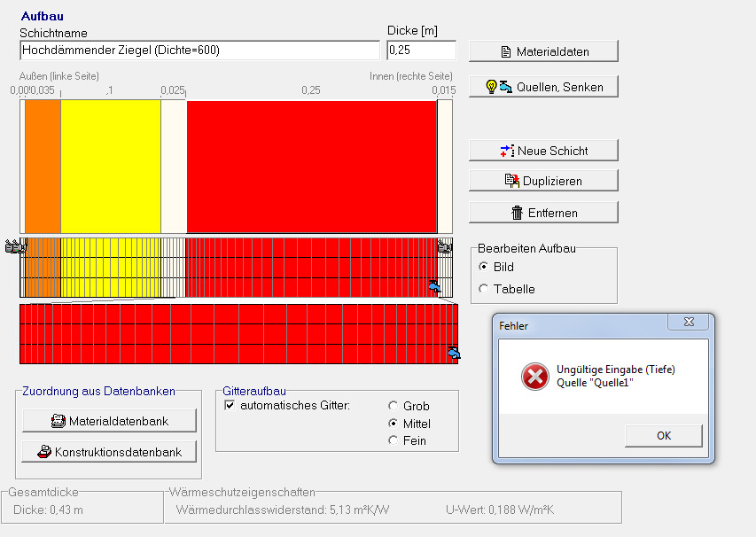Uncheck automatisches Gitter checkbox
This screenshot has width=756, height=537.
[230, 406]
